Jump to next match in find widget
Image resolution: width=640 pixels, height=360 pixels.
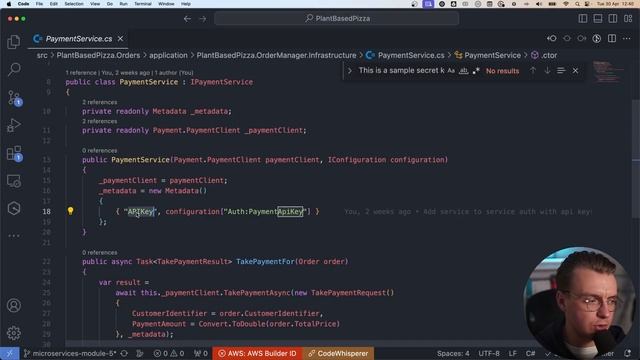[x=547, y=71]
